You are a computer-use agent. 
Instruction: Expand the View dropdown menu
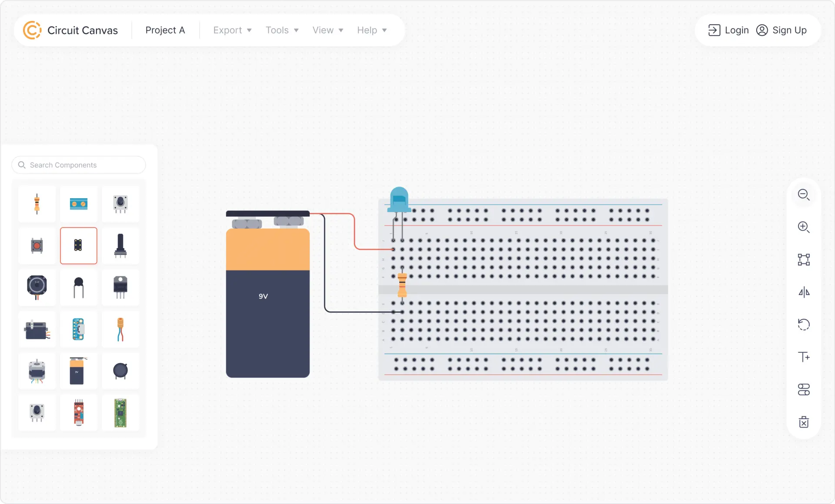[328, 30]
